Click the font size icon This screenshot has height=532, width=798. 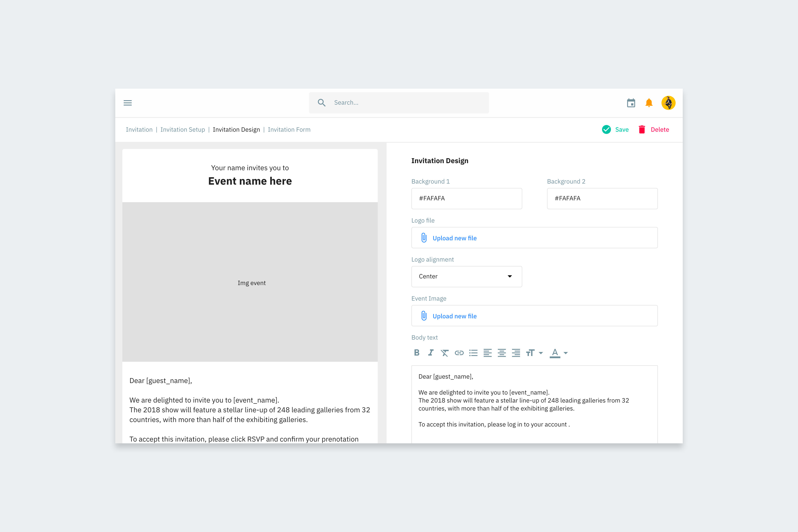point(530,353)
